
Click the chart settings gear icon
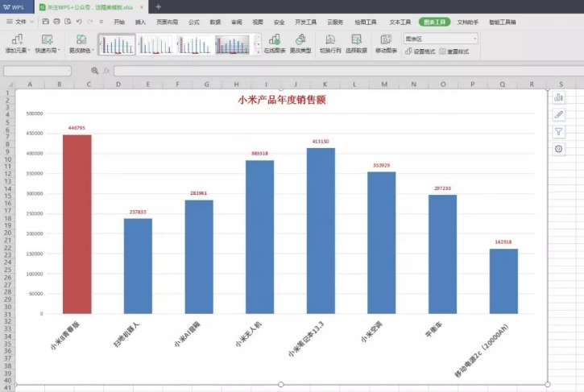click(559, 149)
